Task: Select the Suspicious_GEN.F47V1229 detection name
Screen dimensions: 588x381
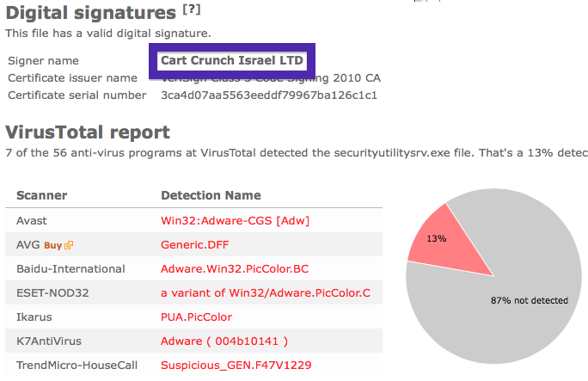Action: 236,365
